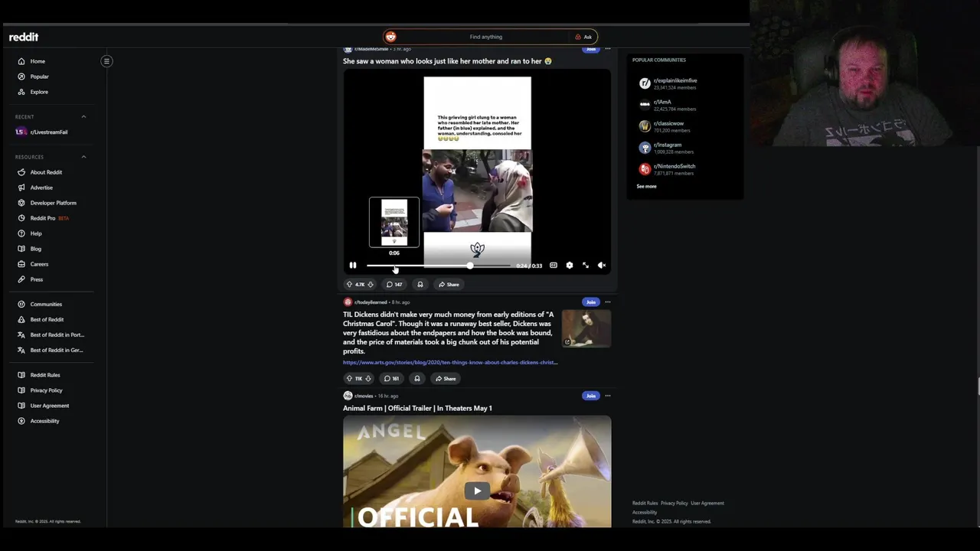Collapse the RECENT section
This screenshot has width=980, height=551.
83,117
